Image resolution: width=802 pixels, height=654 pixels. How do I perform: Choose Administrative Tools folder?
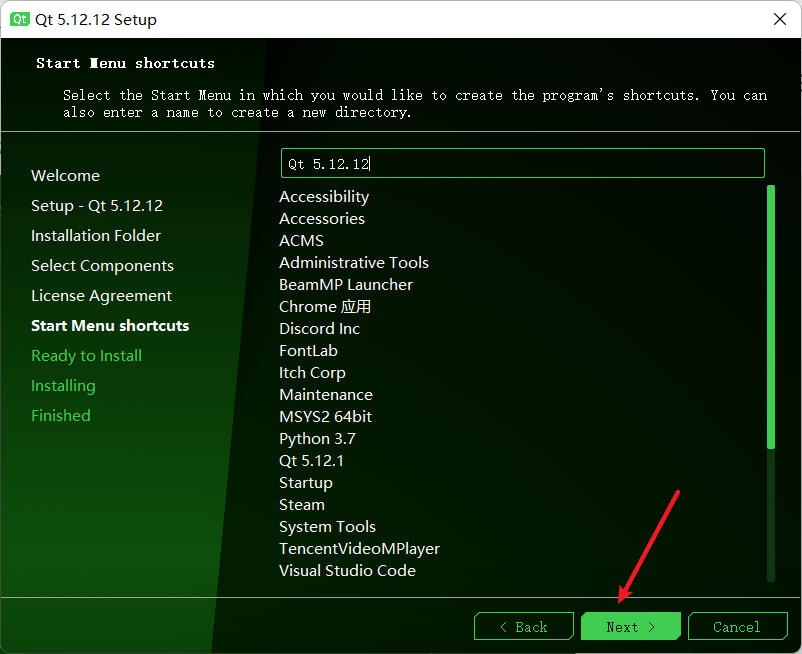(353, 263)
